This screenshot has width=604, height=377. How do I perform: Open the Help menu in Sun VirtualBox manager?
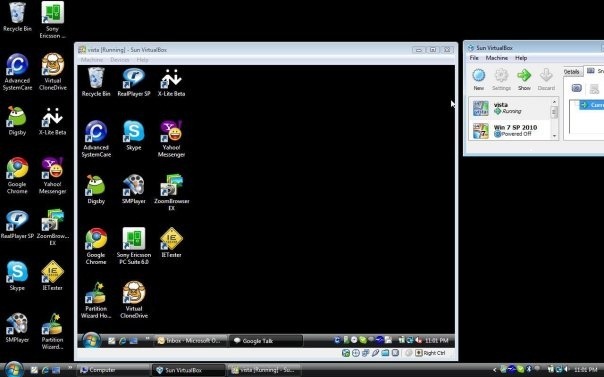[x=521, y=58]
